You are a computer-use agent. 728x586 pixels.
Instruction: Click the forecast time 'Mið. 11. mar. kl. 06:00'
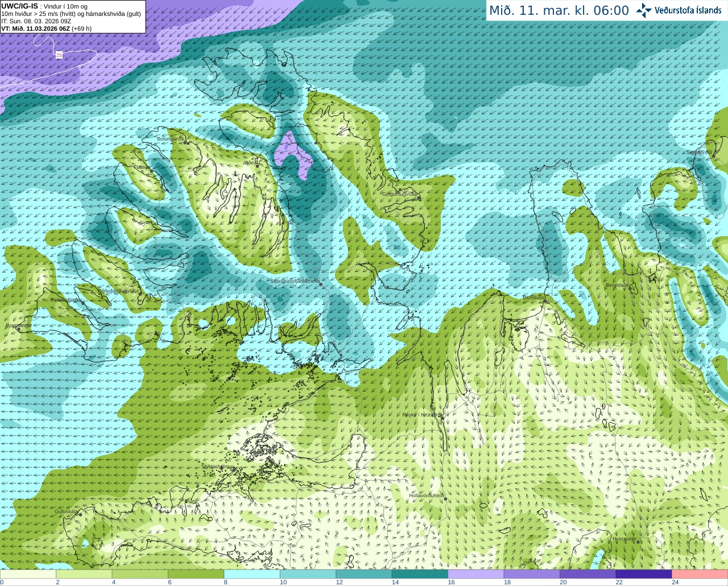coord(559,11)
